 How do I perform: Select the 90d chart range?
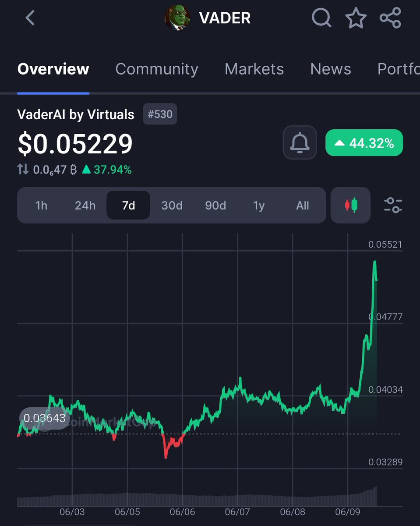[x=215, y=205]
